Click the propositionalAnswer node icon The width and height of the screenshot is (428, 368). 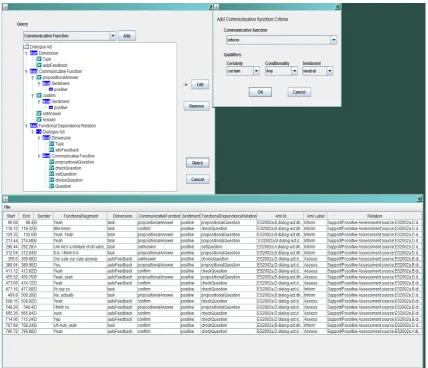coord(39,77)
